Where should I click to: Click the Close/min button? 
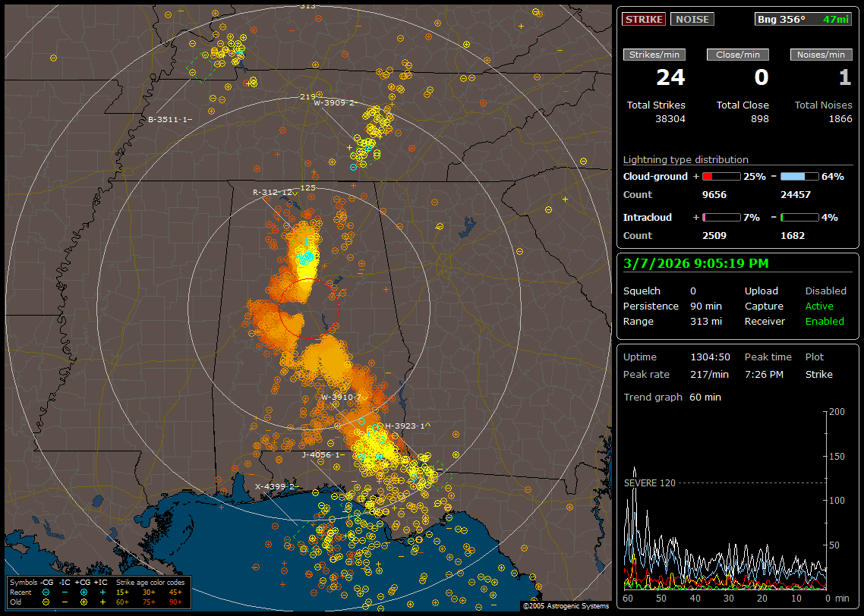pos(738,55)
